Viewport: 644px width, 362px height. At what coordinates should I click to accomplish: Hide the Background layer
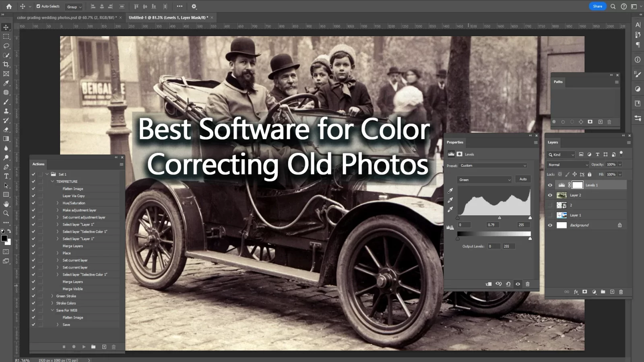click(550, 225)
